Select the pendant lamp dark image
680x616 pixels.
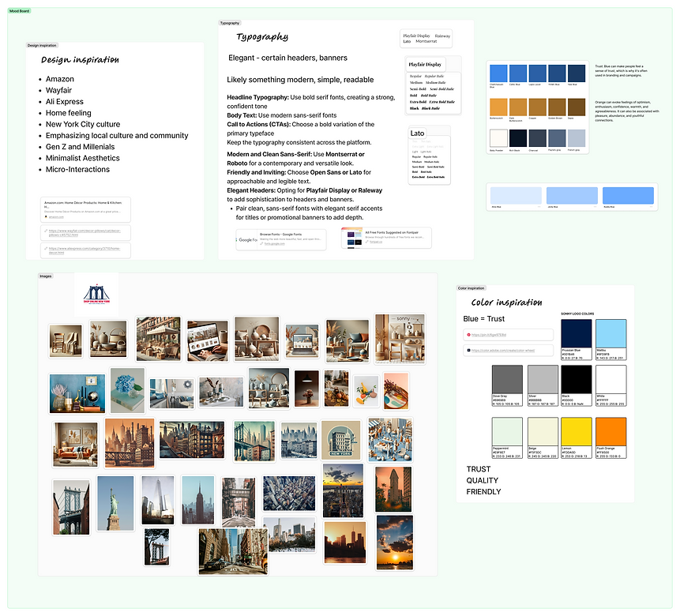306,389
